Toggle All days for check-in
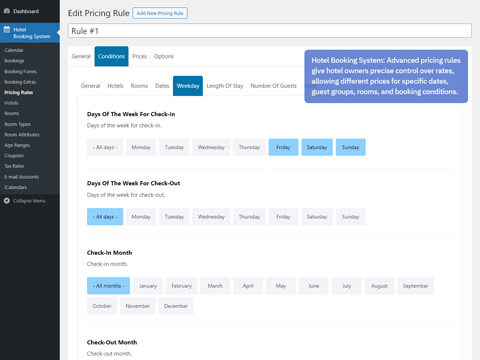 [105, 147]
